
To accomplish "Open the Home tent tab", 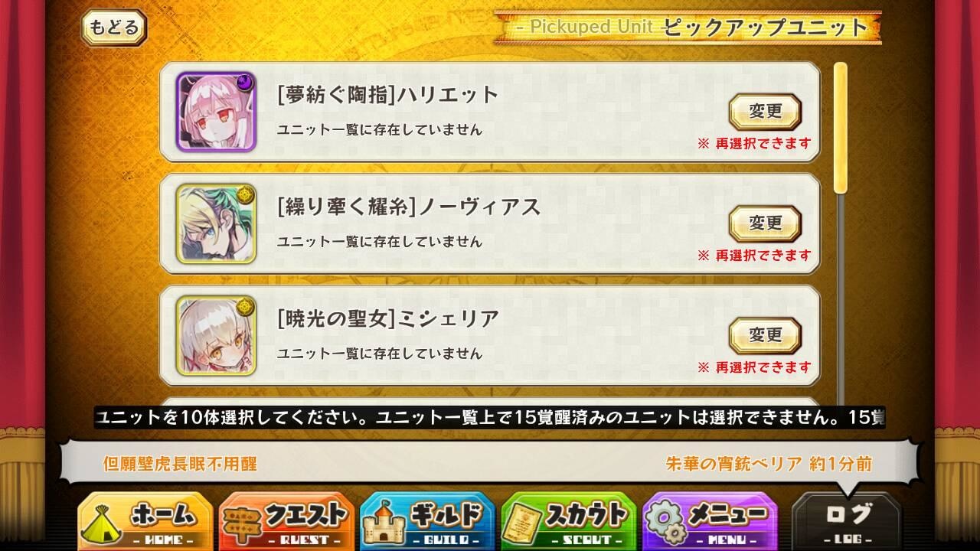I will 145,521.
